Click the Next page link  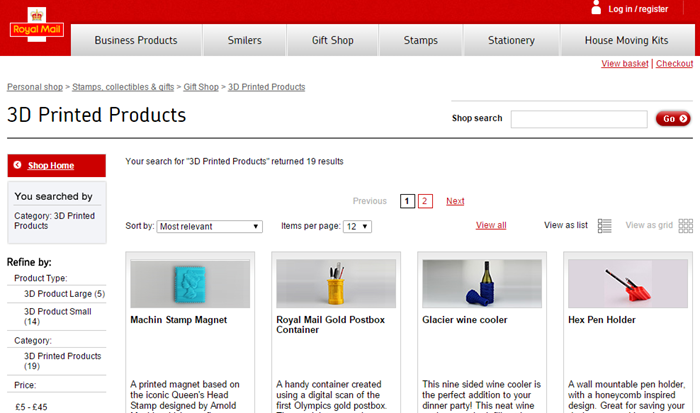point(455,201)
